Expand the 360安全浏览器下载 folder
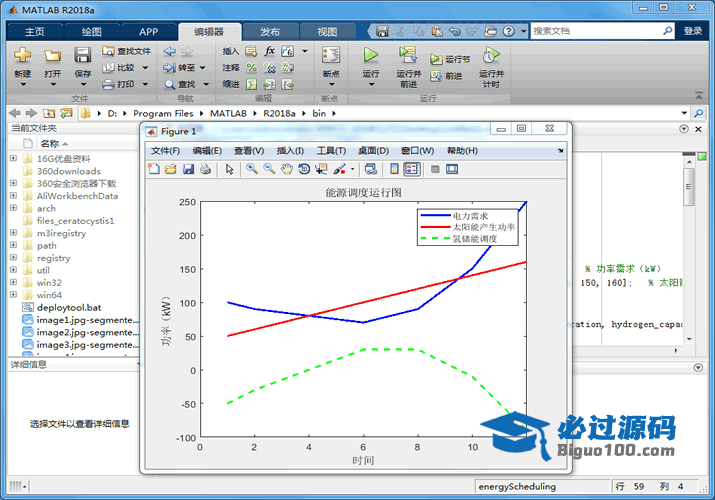 tap(13, 183)
